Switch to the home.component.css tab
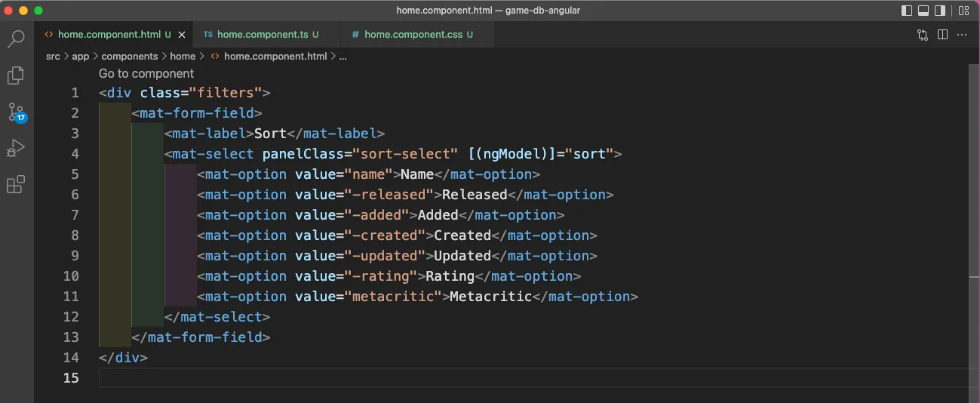 pos(419,35)
